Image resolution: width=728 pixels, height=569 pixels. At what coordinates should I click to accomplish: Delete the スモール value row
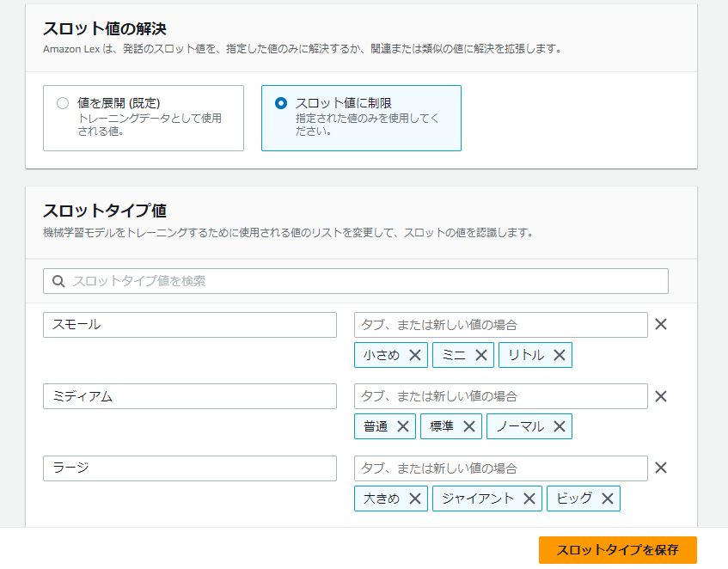click(x=660, y=324)
